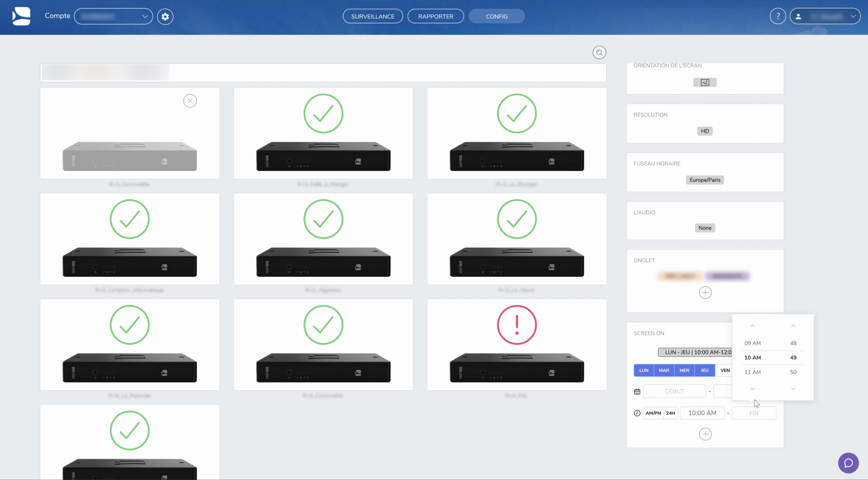Add a new tag under ONGLET
Viewport: 868px width, 480px height.
(705, 293)
